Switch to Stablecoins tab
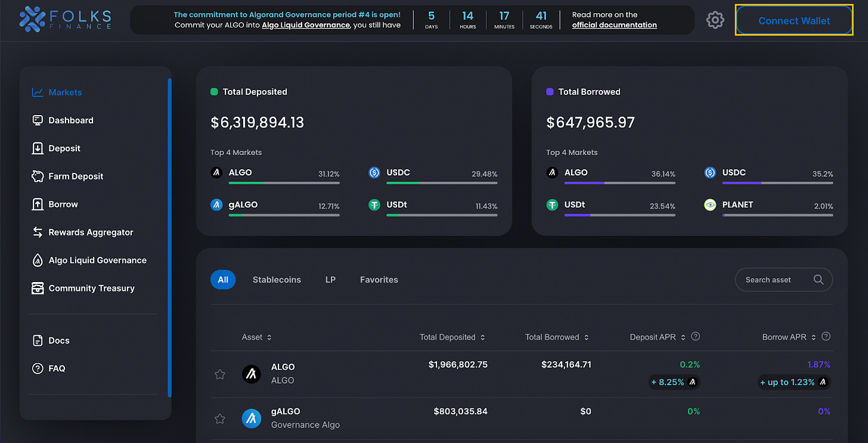This screenshot has width=868, height=443. pos(277,280)
